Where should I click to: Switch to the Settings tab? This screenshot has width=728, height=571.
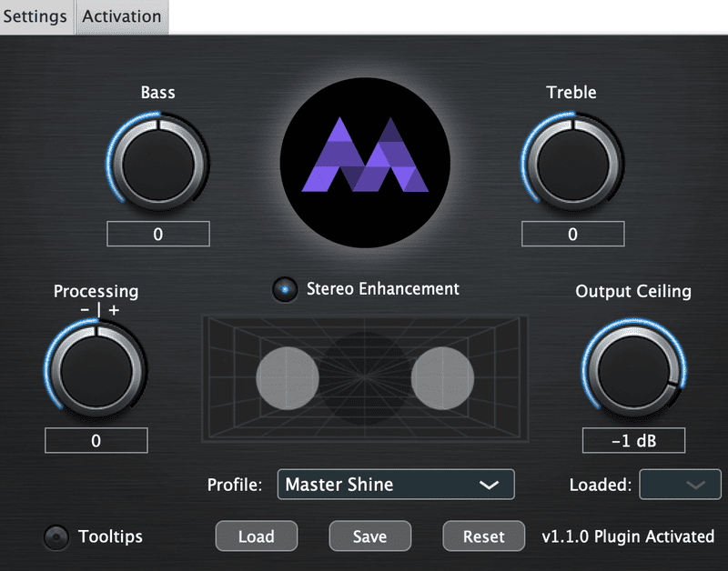click(35, 16)
